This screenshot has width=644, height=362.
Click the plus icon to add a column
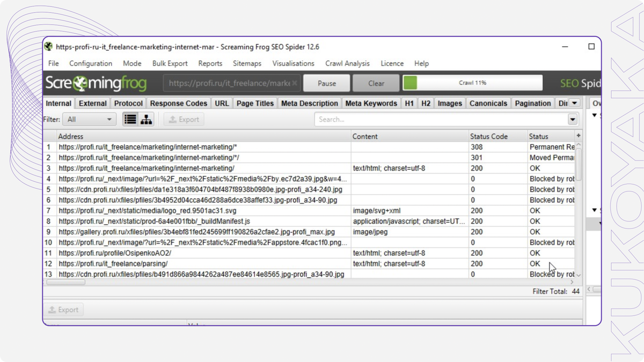point(579,136)
